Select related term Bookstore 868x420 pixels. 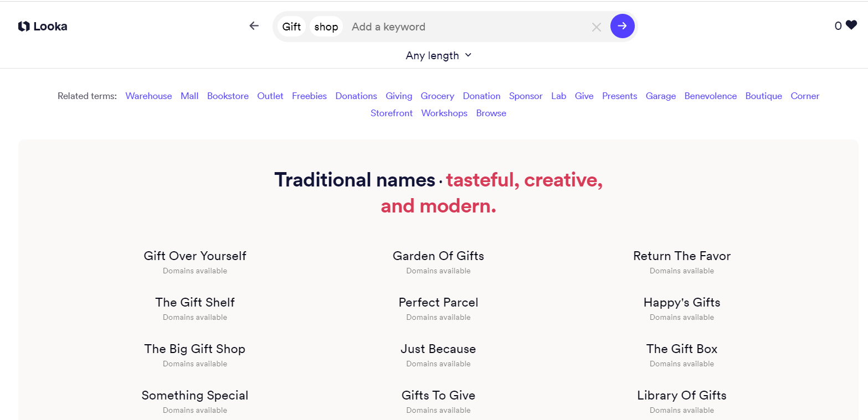[228, 96]
